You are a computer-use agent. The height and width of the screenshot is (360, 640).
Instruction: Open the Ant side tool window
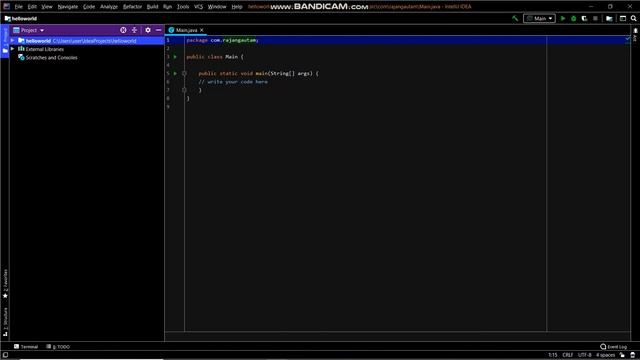(636, 35)
